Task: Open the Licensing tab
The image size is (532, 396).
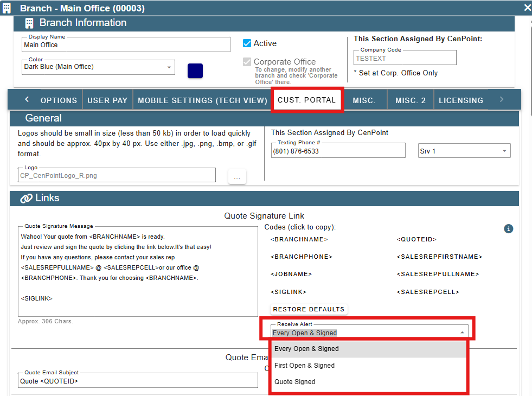Action: [x=461, y=100]
